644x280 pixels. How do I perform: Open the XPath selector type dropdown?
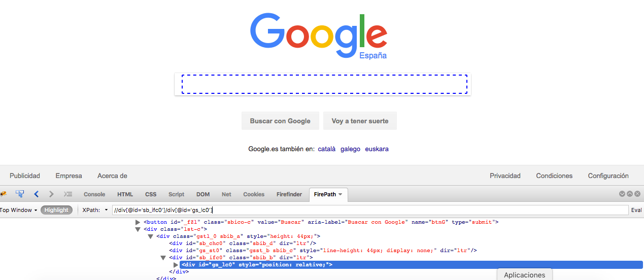point(106,210)
